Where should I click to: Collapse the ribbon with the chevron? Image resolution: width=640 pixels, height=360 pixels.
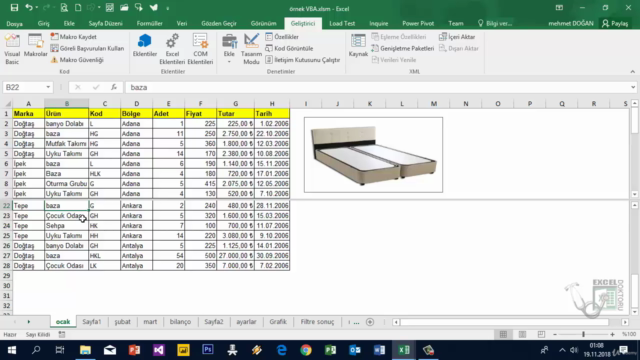(632, 71)
